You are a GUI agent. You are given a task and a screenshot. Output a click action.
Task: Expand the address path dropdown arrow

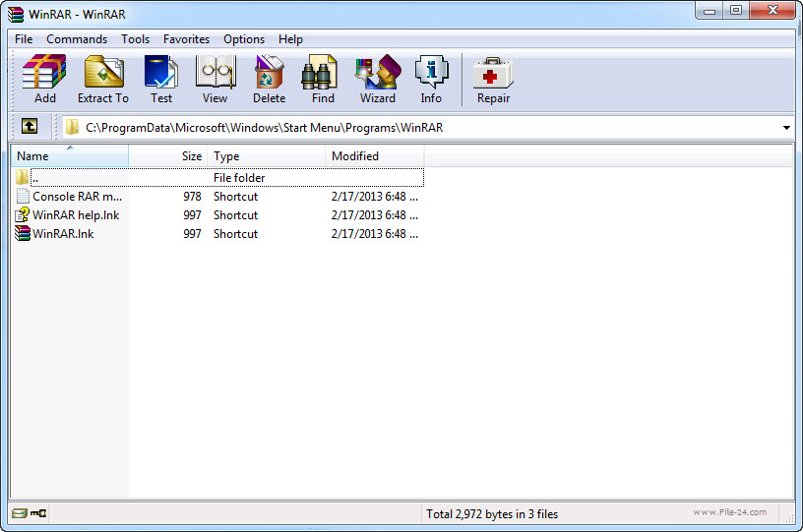tap(786, 128)
